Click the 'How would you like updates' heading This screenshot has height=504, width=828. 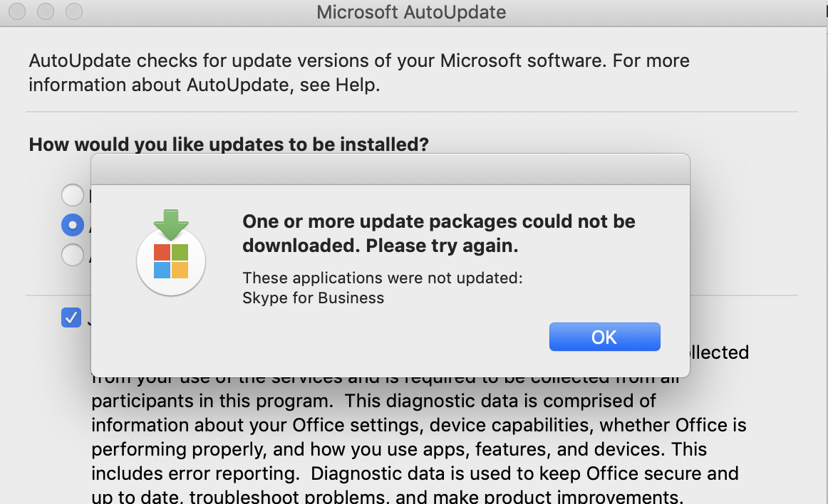tap(229, 144)
